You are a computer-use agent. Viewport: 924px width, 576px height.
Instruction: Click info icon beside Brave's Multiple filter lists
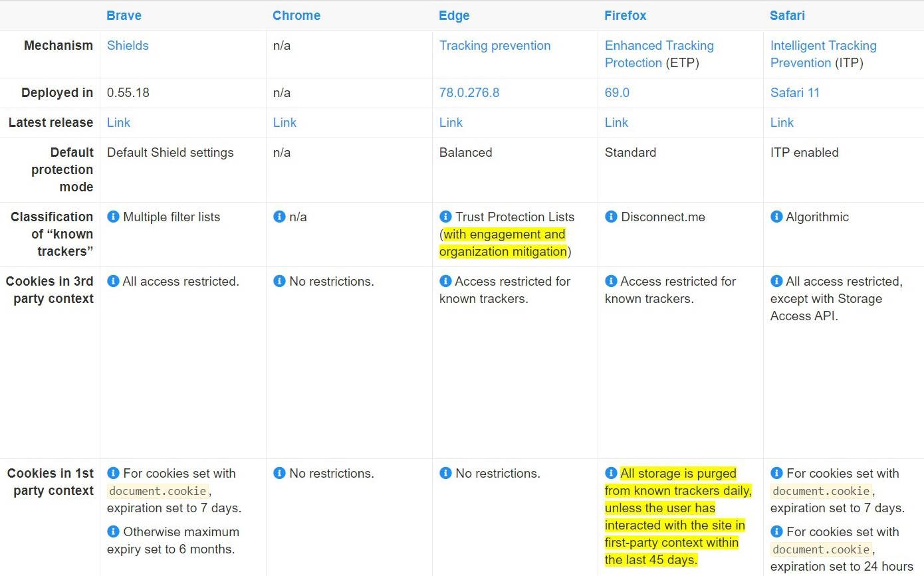(x=114, y=217)
